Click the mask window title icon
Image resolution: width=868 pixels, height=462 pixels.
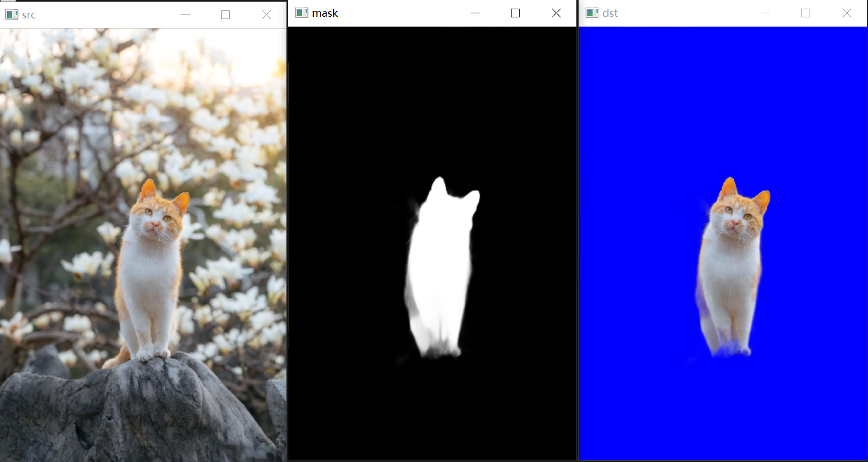point(301,13)
